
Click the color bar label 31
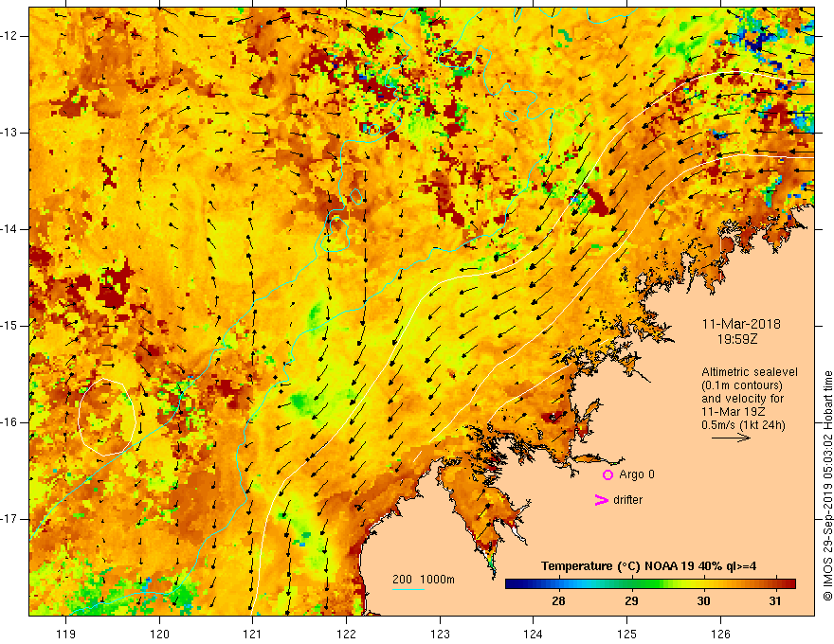(775, 601)
